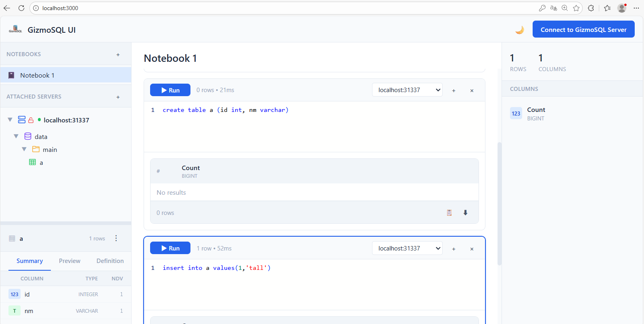This screenshot has width=644, height=324.
Task: Delete the create table cell
Action: [472, 90]
